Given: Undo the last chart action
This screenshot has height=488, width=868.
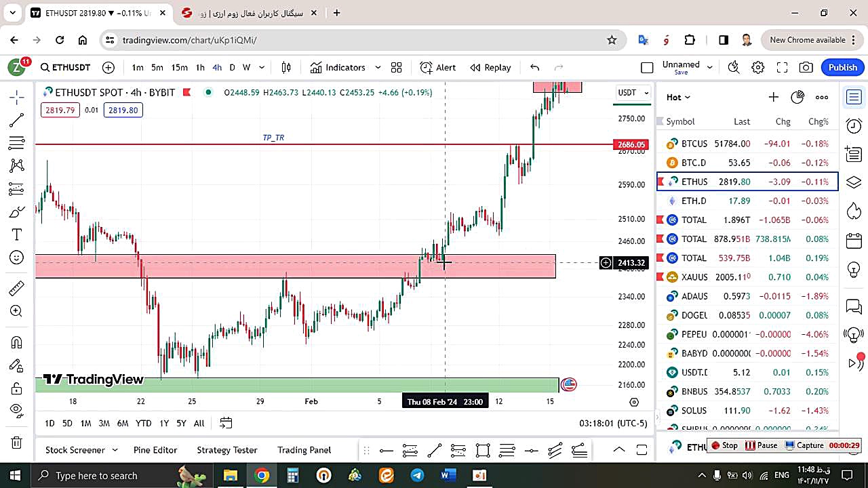Looking at the screenshot, I should click(x=534, y=67).
